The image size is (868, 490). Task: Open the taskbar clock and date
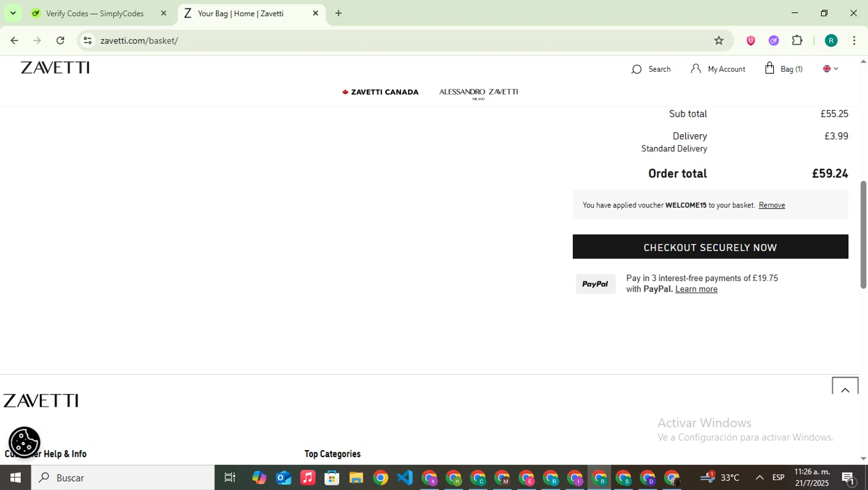tap(812, 477)
